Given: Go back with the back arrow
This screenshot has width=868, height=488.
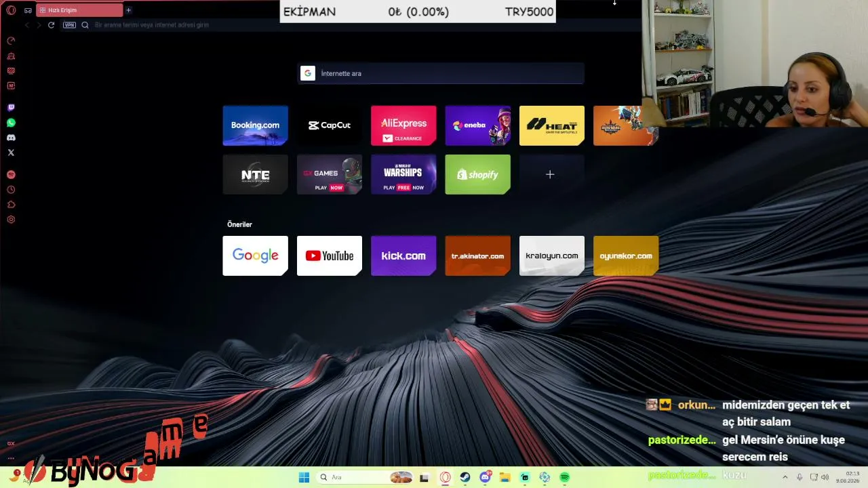Looking at the screenshot, I should coord(27,25).
